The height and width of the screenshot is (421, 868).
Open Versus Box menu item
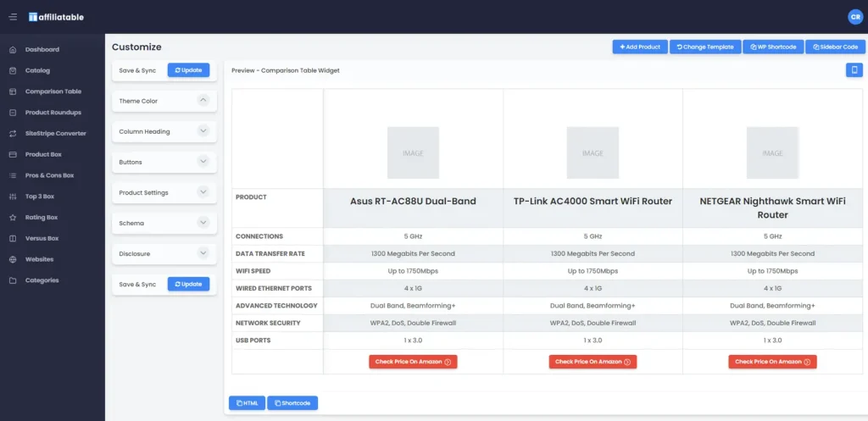(x=42, y=238)
